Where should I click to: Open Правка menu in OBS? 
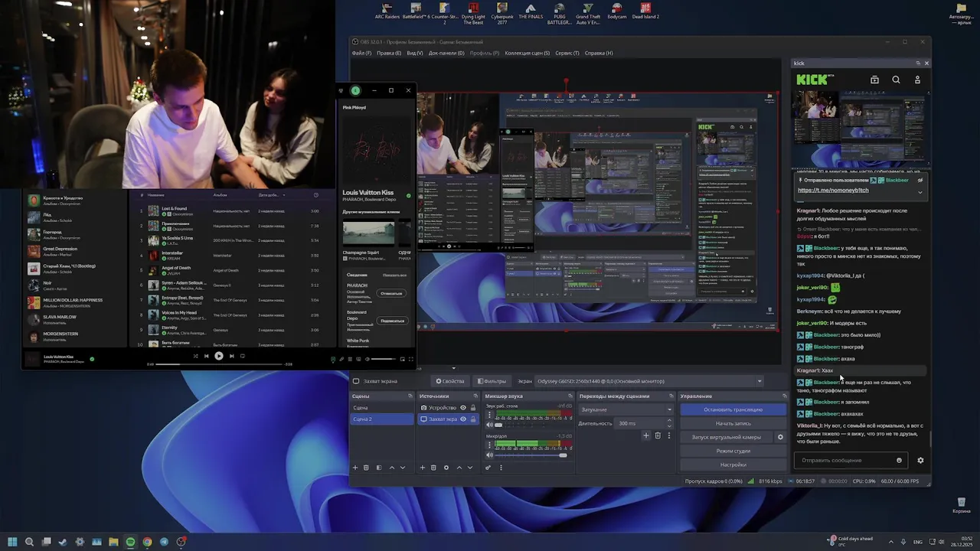point(389,53)
